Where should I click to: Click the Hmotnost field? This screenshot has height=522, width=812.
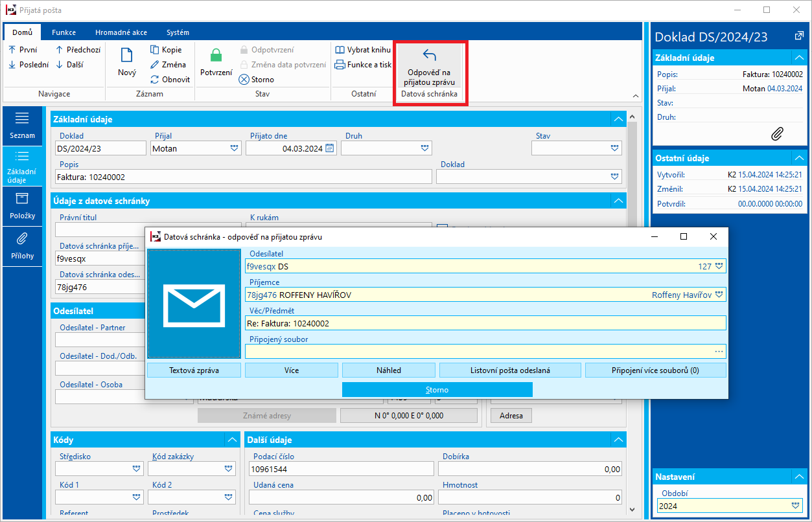[530, 497]
